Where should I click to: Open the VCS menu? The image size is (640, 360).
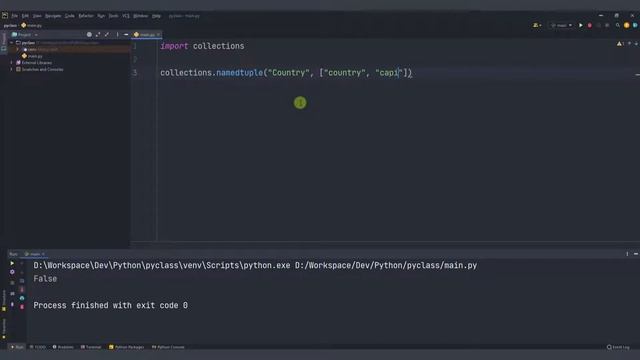(126, 16)
